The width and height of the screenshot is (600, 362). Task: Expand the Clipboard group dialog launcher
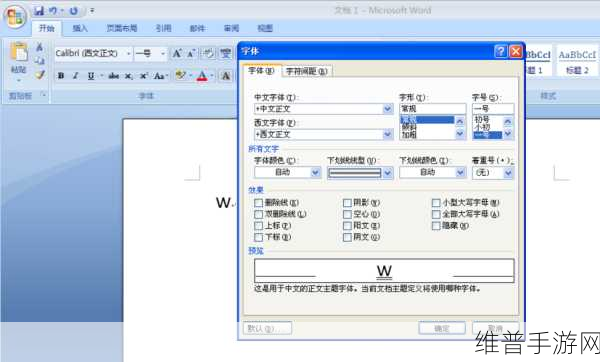(44, 94)
